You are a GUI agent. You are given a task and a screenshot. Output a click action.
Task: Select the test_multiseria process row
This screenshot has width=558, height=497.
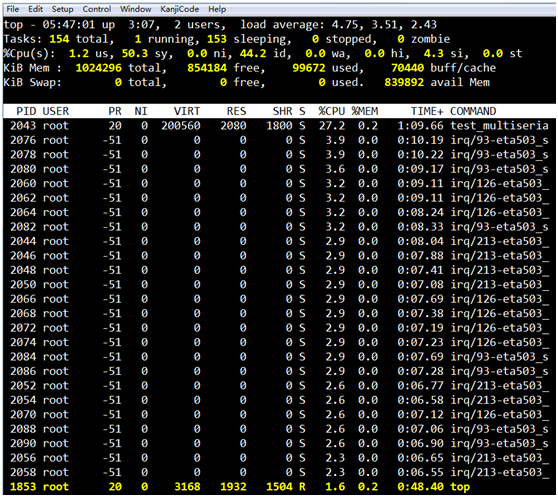coord(279,126)
